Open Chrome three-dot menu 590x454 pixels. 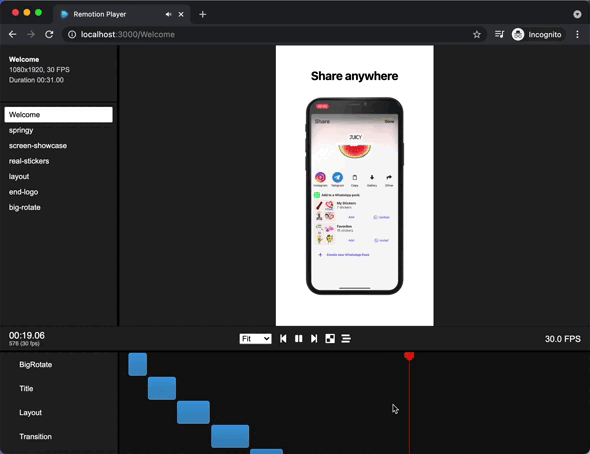click(x=577, y=35)
